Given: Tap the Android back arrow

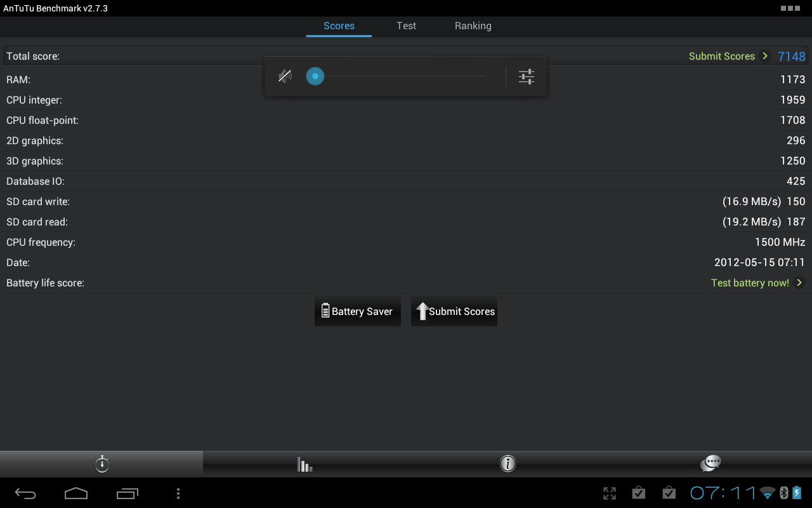Looking at the screenshot, I should (x=25, y=493).
